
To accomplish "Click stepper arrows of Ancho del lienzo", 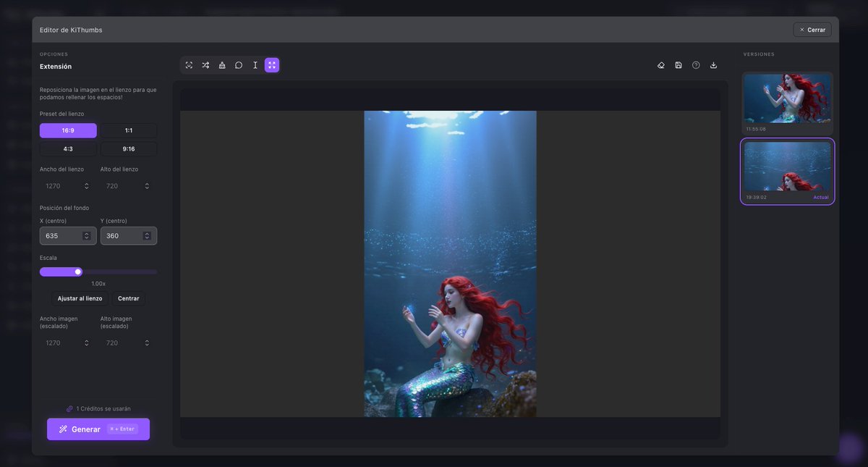I will pyautogui.click(x=87, y=186).
